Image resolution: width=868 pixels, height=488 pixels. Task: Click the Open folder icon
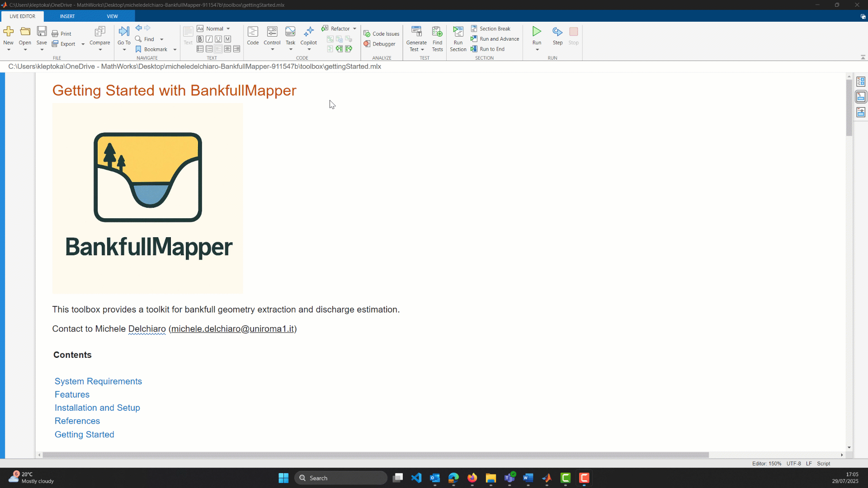coord(25,31)
